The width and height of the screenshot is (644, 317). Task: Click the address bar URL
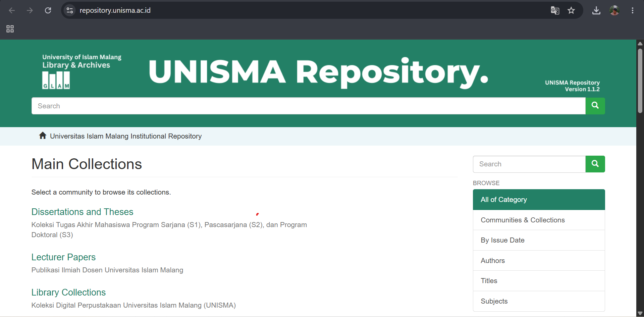point(115,10)
